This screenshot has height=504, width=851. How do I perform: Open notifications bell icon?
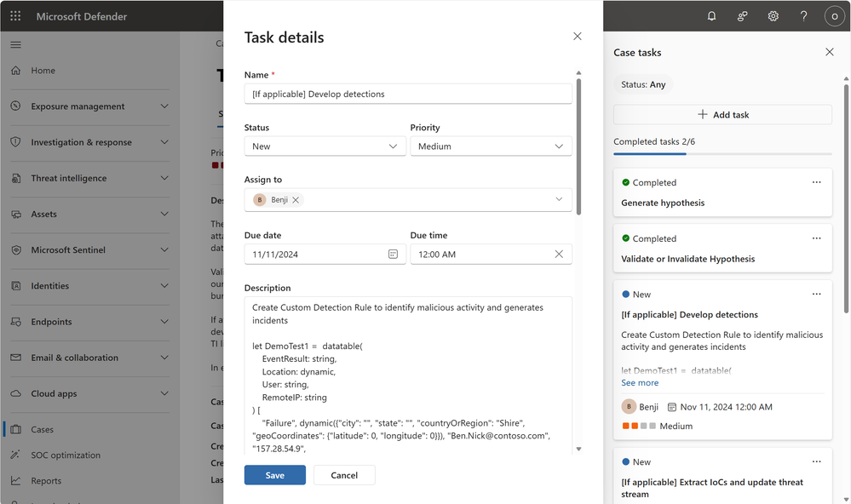click(x=711, y=16)
